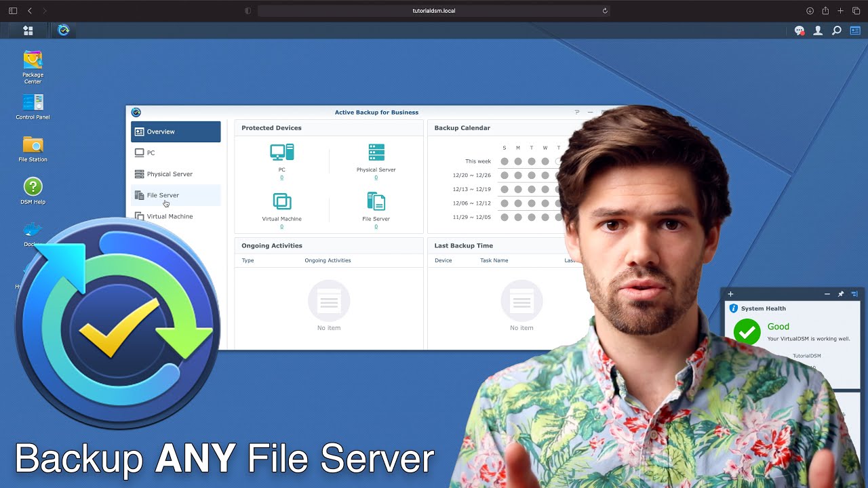Click the Type column header in Ongoing Activities
The width and height of the screenshot is (868, 488).
coord(248,260)
